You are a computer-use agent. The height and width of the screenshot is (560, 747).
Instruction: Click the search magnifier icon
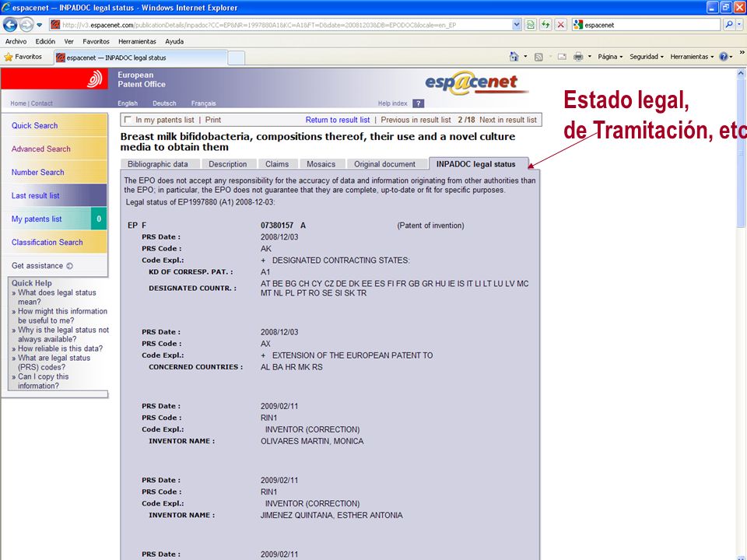pyautogui.click(x=728, y=25)
